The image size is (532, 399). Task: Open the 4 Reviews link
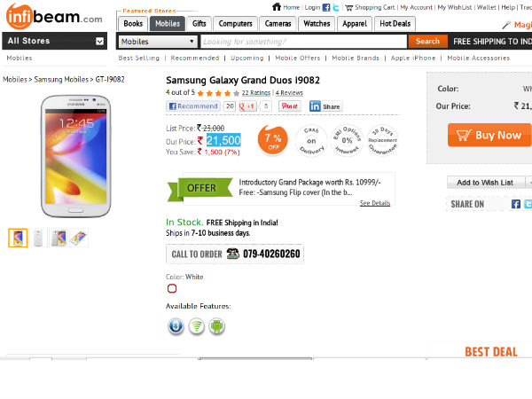[x=288, y=92]
